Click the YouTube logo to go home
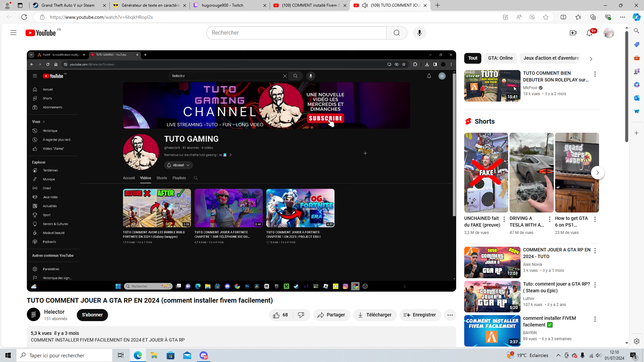The image size is (644, 362). pos(41,33)
